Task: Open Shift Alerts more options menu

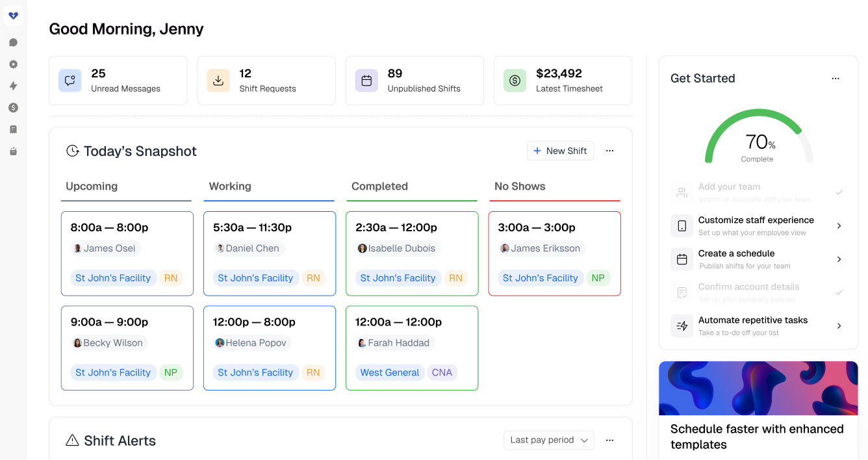Action: click(609, 441)
